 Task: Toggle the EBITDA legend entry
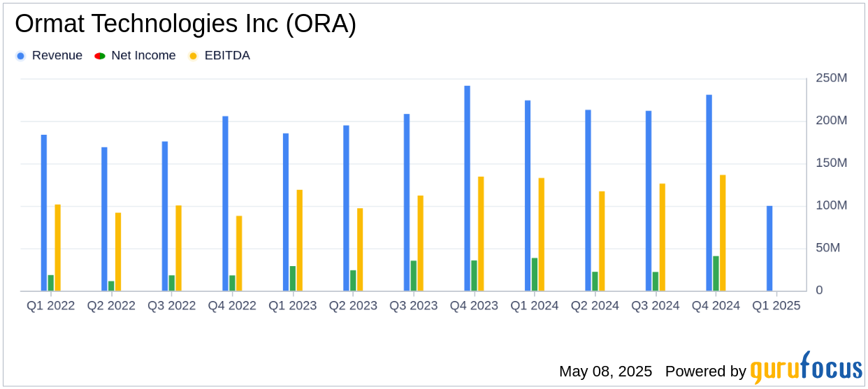click(x=219, y=56)
